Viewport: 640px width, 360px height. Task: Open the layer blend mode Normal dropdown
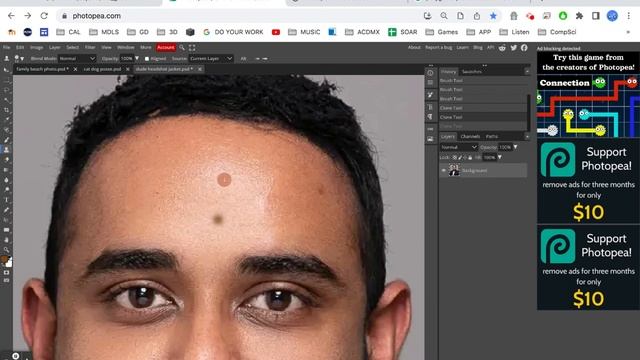(459, 147)
